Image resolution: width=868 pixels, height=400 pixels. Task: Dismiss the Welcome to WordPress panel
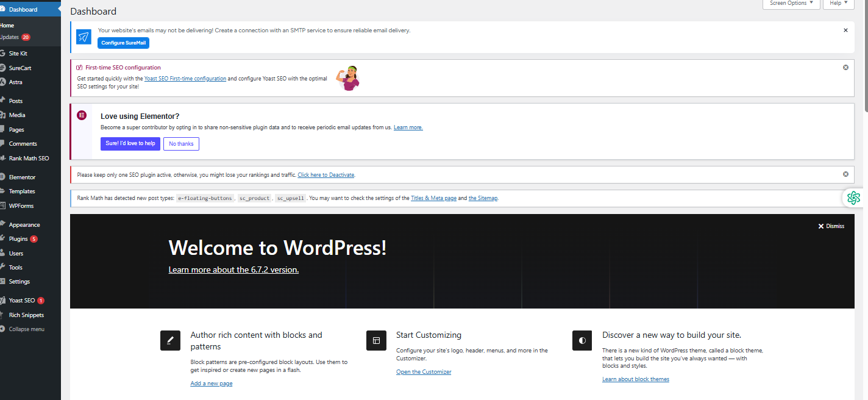(x=831, y=226)
